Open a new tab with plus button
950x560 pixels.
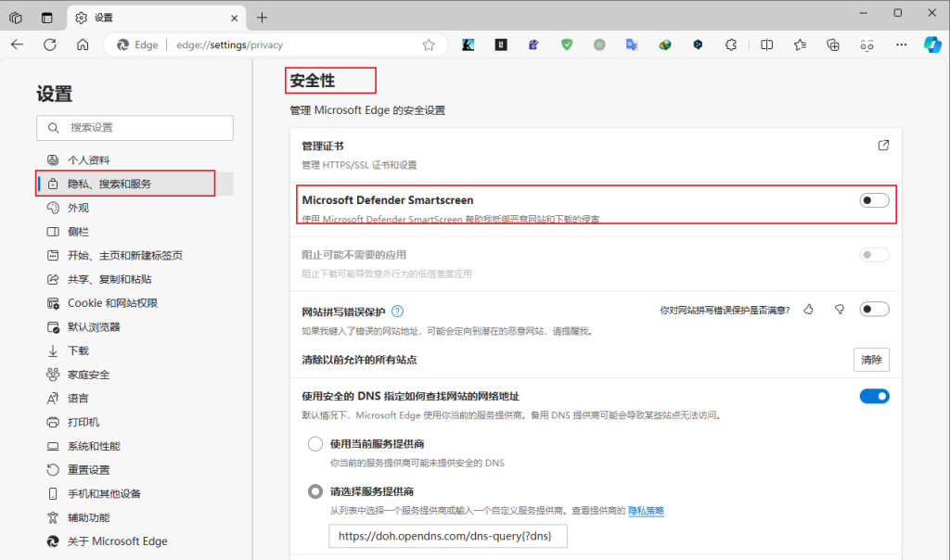point(262,18)
